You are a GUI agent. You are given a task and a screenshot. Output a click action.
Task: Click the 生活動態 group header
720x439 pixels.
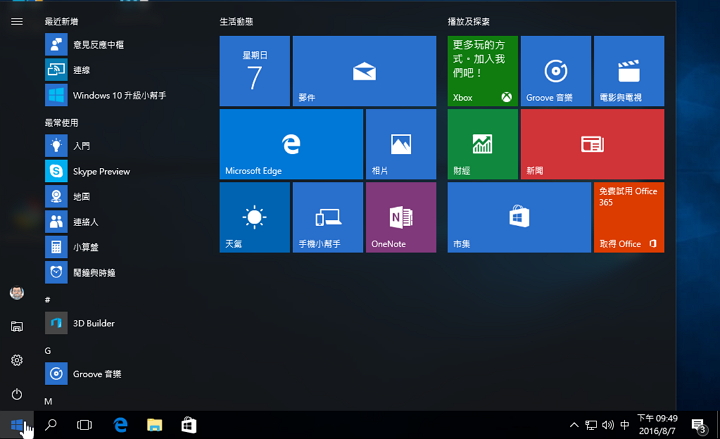236,22
